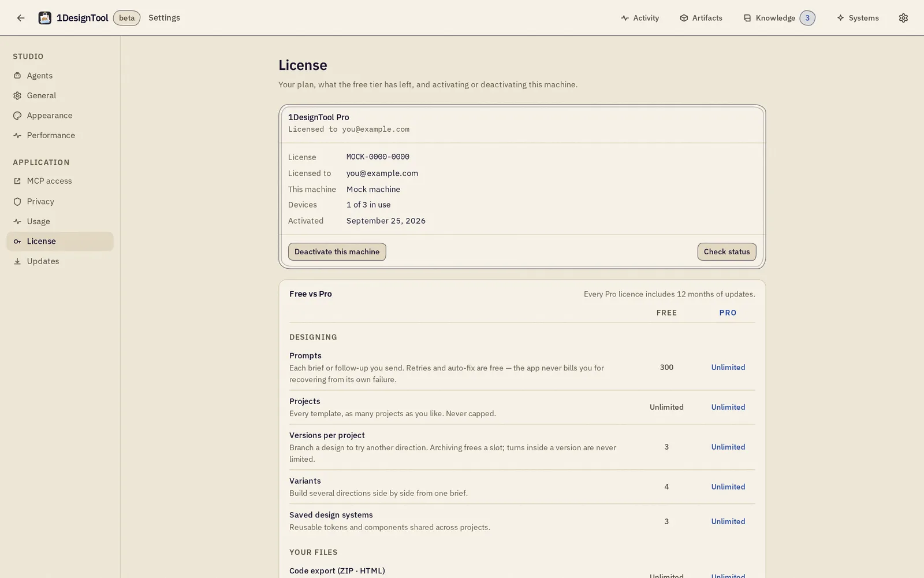Select Agents in the sidebar
This screenshot has height=578, width=924.
(x=60, y=76)
